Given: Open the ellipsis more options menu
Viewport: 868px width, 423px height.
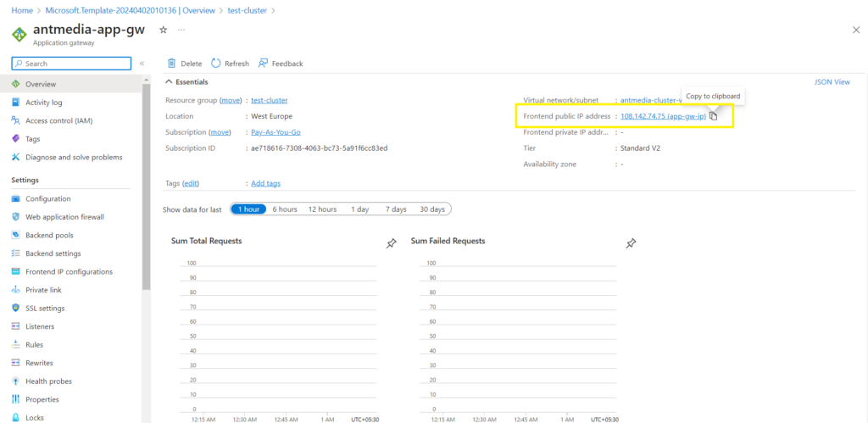Looking at the screenshot, I should [x=181, y=30].
